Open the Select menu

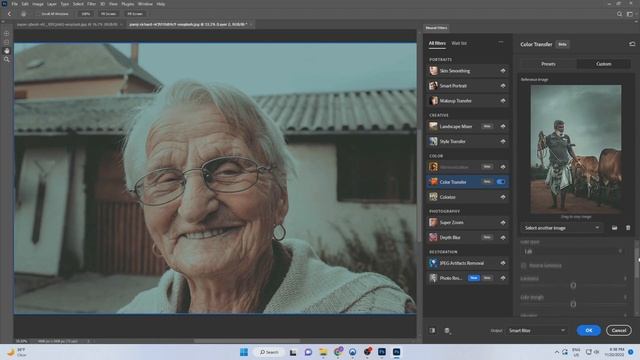pyautogui.click(x=78, y=4)
